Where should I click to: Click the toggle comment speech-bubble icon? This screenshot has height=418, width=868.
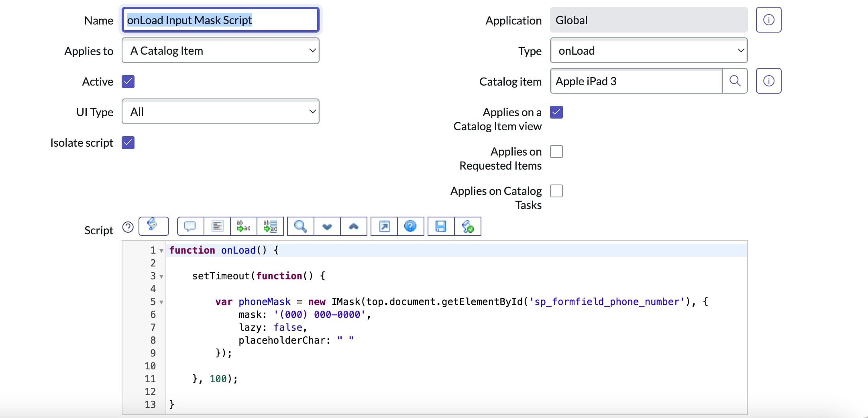[x=190, y=226]
